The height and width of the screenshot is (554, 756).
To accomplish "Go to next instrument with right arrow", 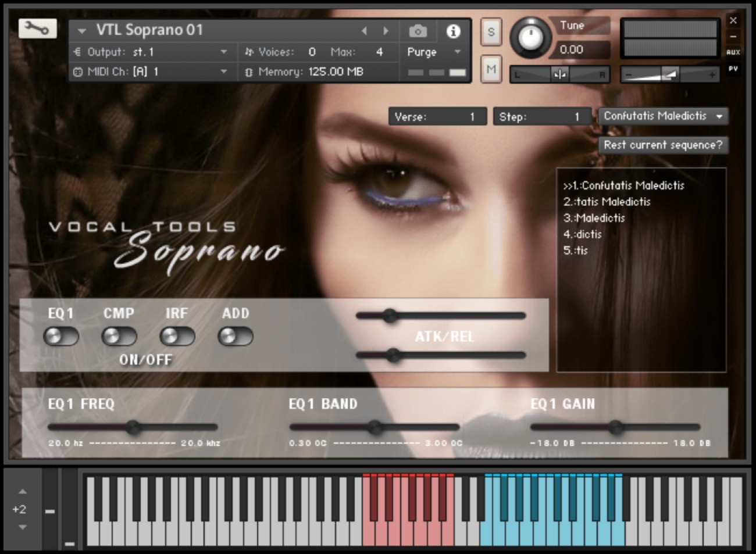I will click(386, 31).
